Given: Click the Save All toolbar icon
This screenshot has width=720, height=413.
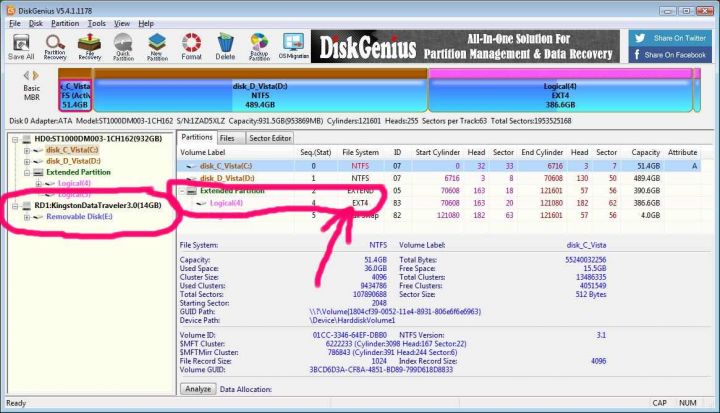Looking at the screenshot, I should 21,47.
